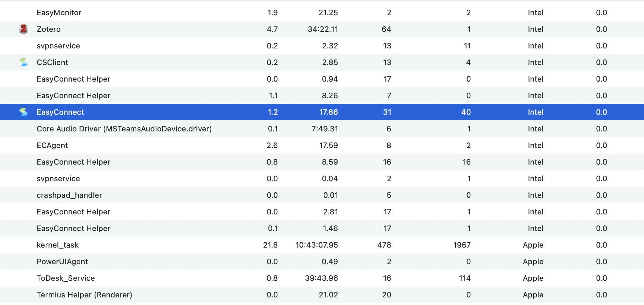
Task: Select the EasyMonitor process row
Action: 322,12
